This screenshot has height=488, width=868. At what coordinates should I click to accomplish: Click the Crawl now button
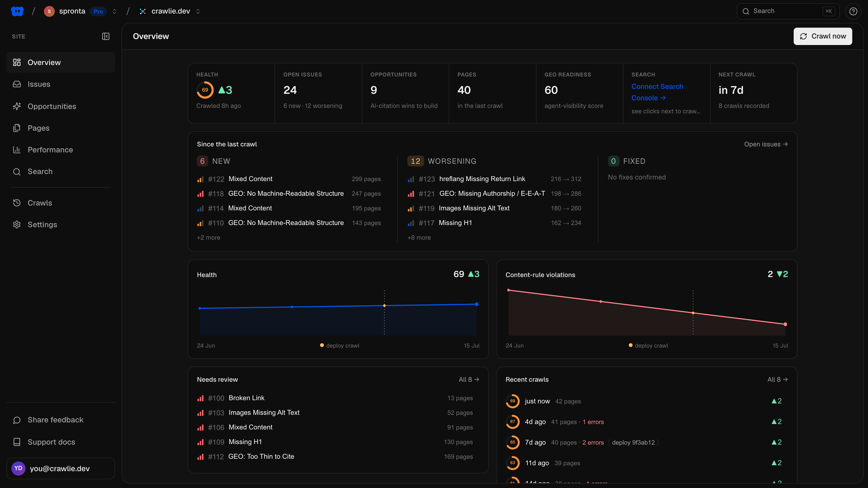click(823, 36)
